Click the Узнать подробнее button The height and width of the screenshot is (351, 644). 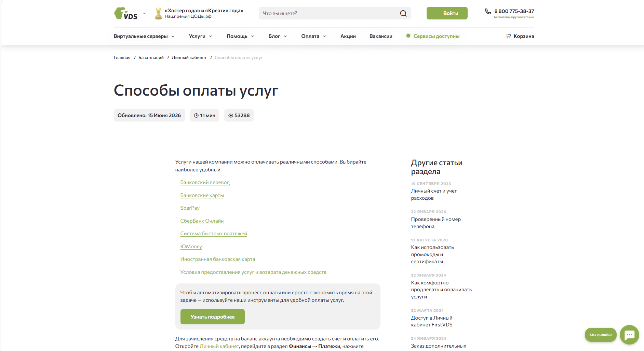[x=213, y=317]
